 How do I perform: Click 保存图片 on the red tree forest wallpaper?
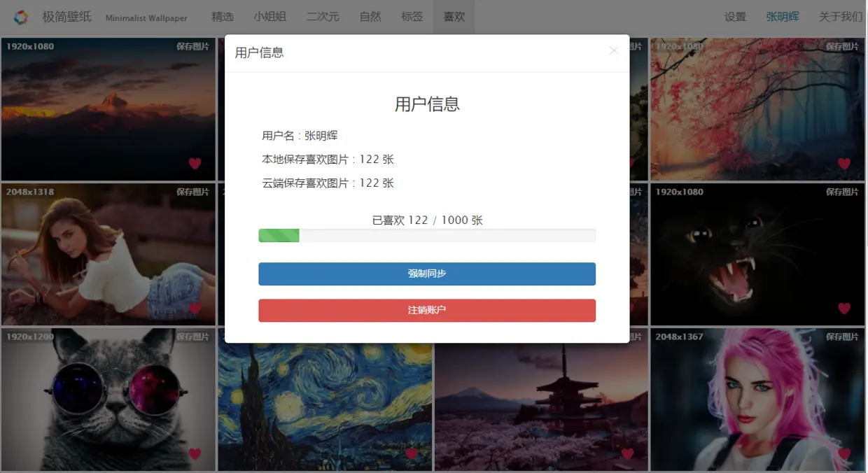tap(842, 46)
